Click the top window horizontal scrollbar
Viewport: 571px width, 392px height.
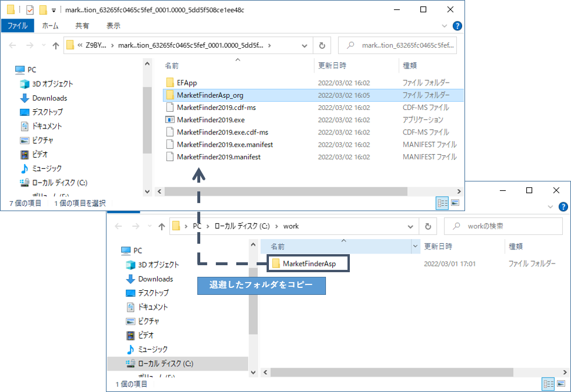pyautogui.click(x=286, y=191)
